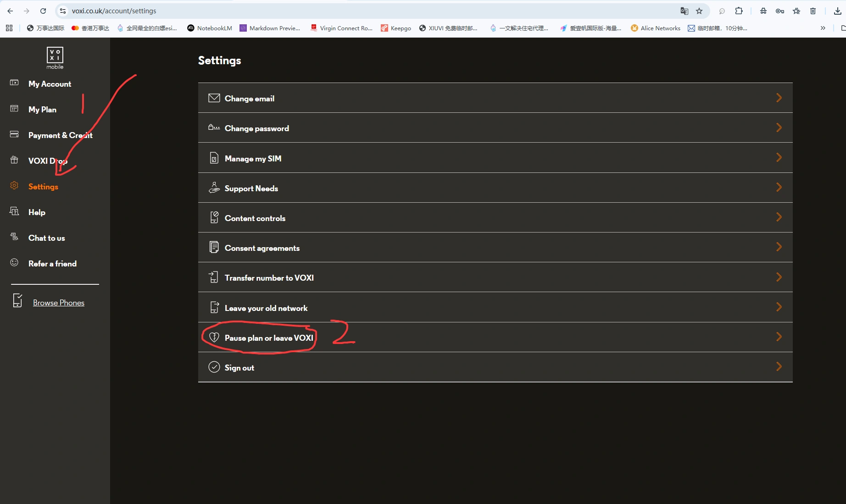Click the smiley icon beside Refer a friend

coord(14,263)
